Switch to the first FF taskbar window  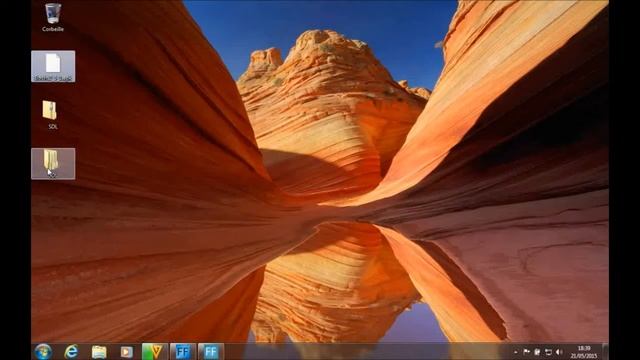pos(183,351)
